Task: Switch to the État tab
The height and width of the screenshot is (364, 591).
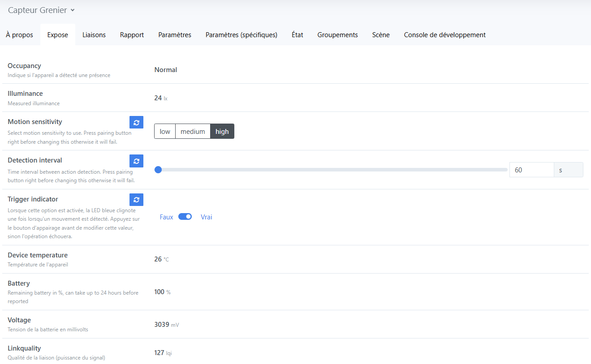Action: [298, 34]
